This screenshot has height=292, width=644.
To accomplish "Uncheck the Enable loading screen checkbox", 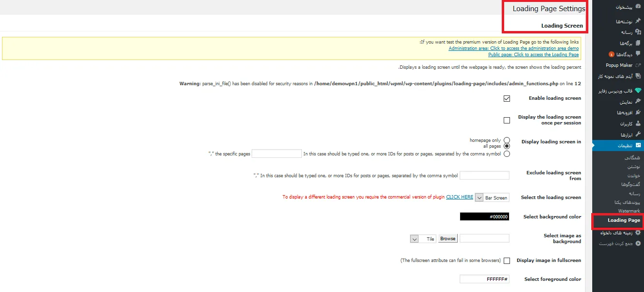I will 507,98.
